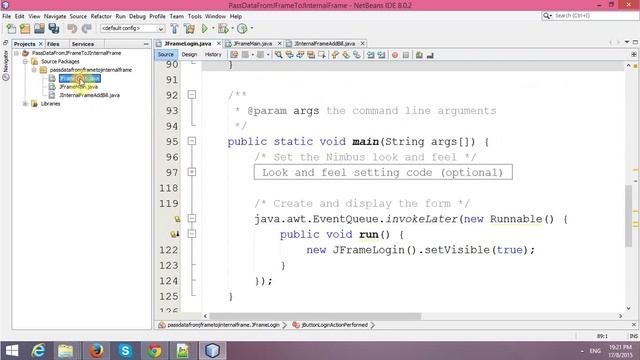Click the New File toolbar icon
This screenshot has width=640, height=360.
point(11,29)
